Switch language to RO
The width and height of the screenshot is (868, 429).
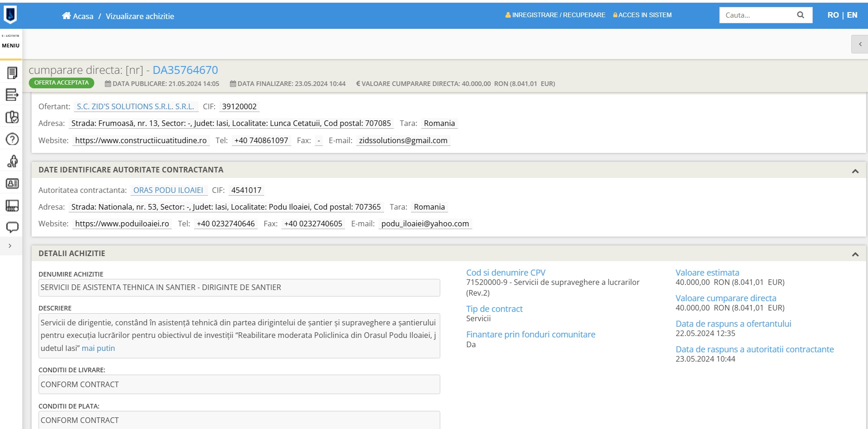tap(833, 15)
